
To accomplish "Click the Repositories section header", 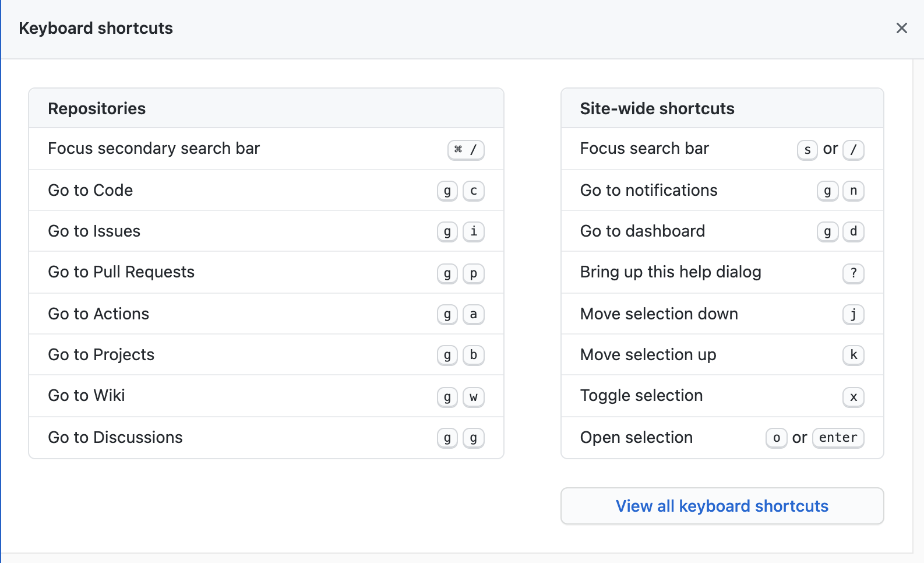I will click(x=97, y=108).
